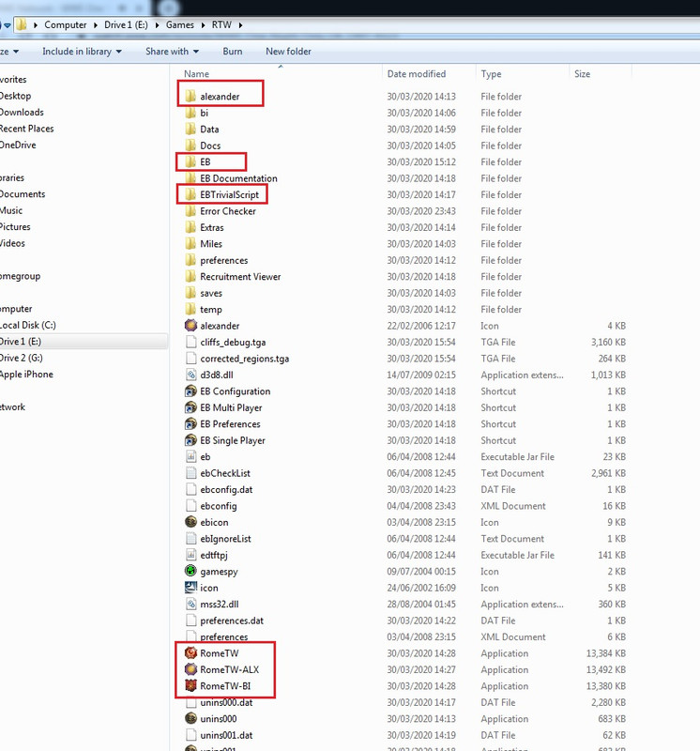The width and height of the screenshot is (700, 751).
Task: Click the RTW breadcrumb
Action: [221, 25]
